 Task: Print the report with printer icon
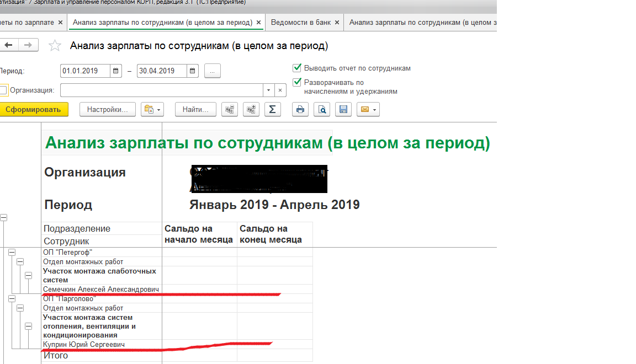300,109
